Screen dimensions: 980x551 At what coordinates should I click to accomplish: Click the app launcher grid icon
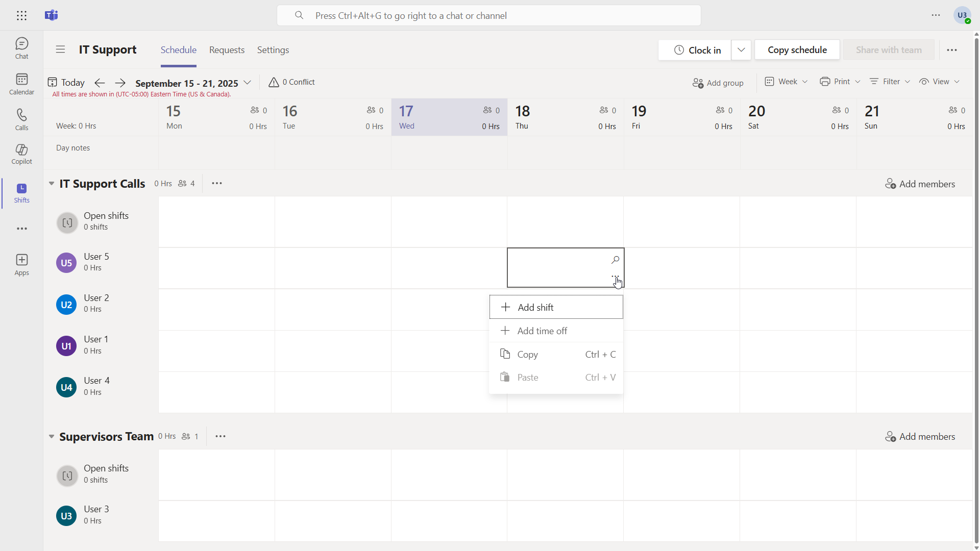(x=21, y=15)
